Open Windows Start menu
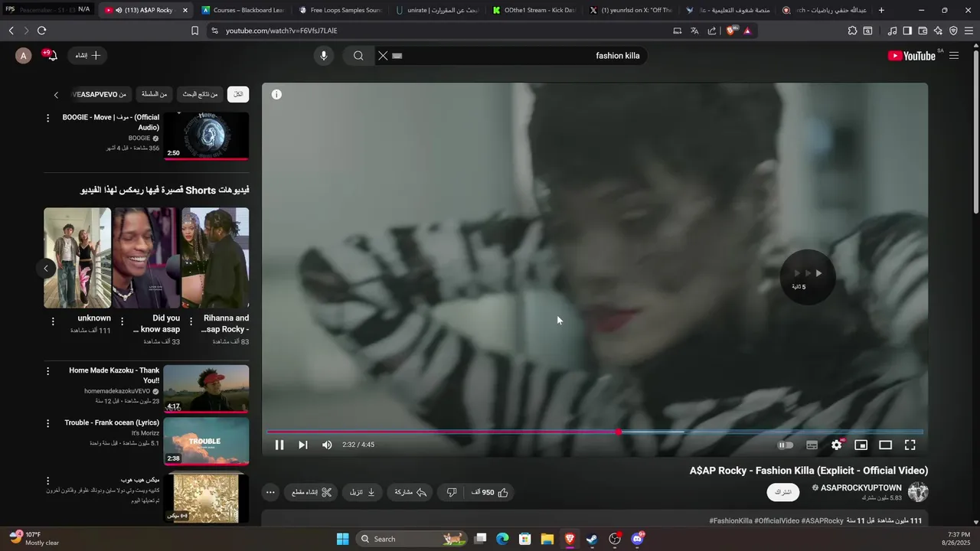This screenshot has height=551, width=980. (342, 539)
